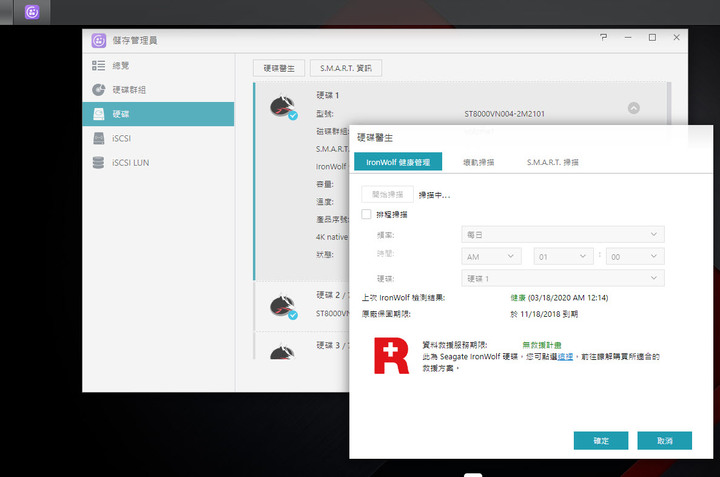Click the storage manager taskbar icon
This screenshot has height=477, width=720.
coord(32,12)
